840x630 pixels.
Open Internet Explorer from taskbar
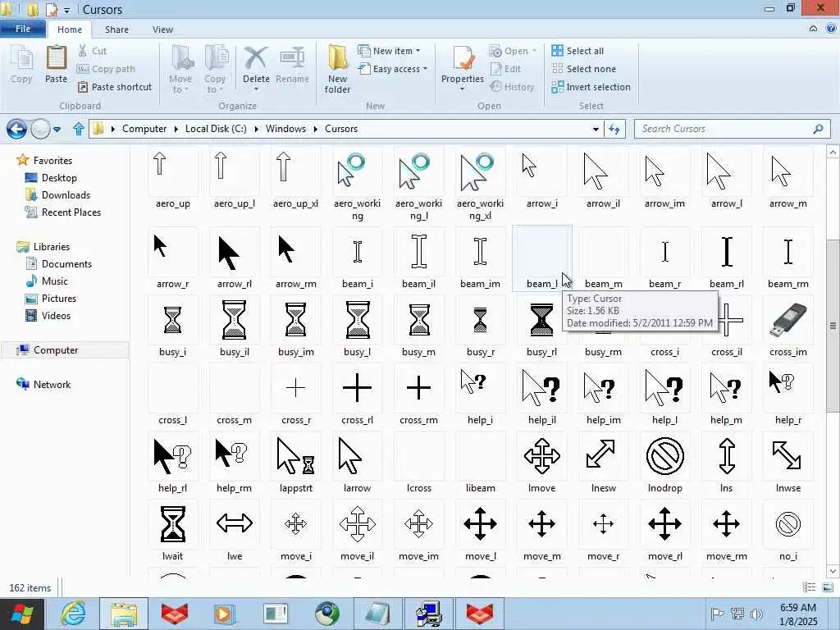[x=73, y=614]
